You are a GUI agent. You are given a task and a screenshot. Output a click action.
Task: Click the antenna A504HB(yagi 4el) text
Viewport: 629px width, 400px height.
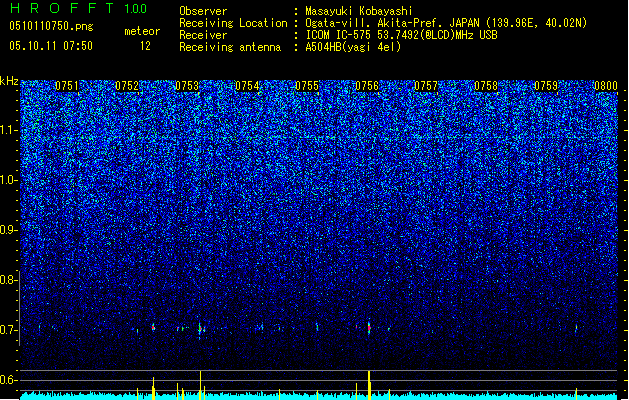353,47
